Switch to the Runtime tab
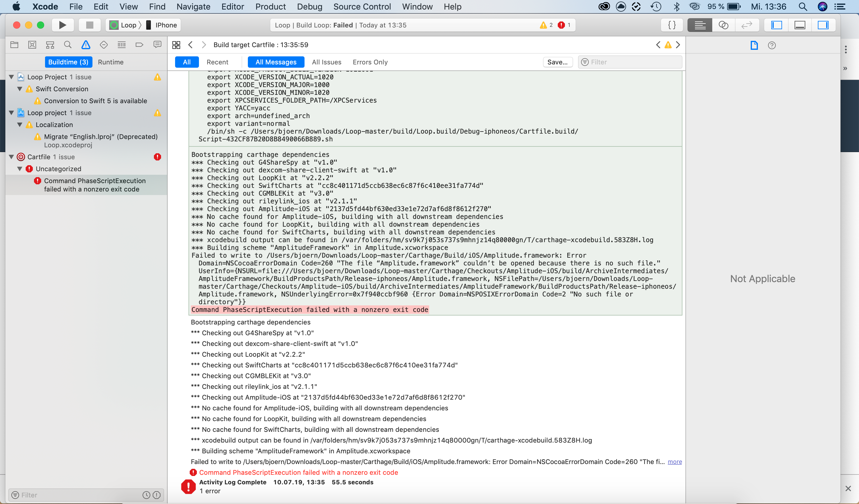Image resolution: width=859 pixels, height=504 pixels. [111, 62]
